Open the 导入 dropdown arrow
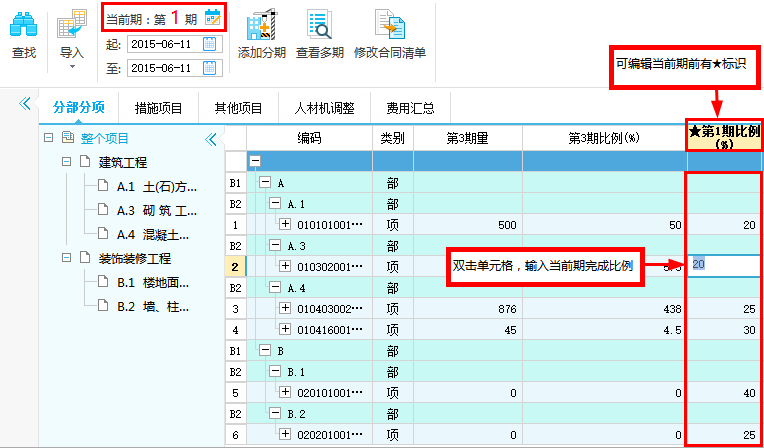The height and width of the screenshot is (448, 764). pyautogui.click(x=72, y=67)
